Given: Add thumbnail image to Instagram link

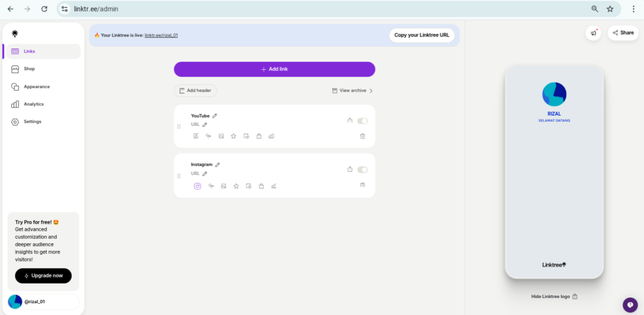Looking at the screenshot, I should (x=223, y=186).
